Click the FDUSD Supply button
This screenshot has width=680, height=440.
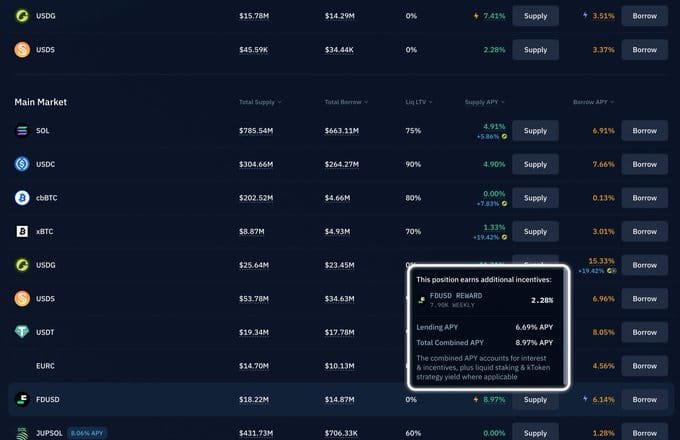pyautogui.click(x=535, y=399)
